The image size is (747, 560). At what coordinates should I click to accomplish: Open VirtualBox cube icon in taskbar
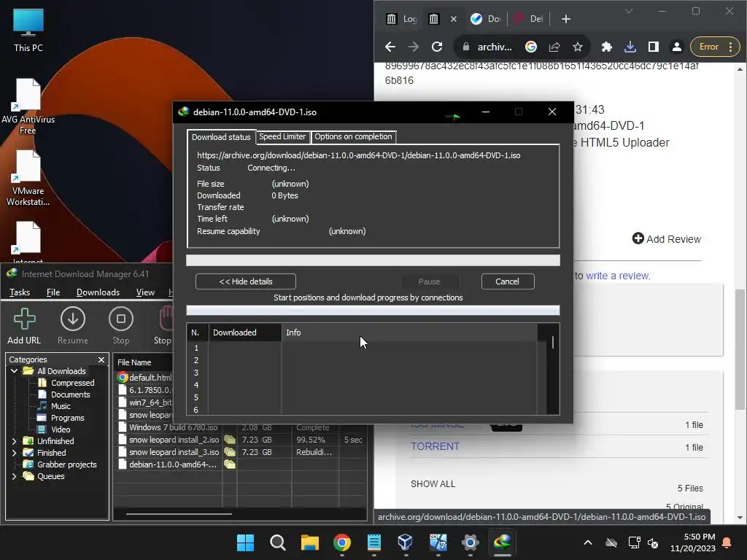coord(406,542)
